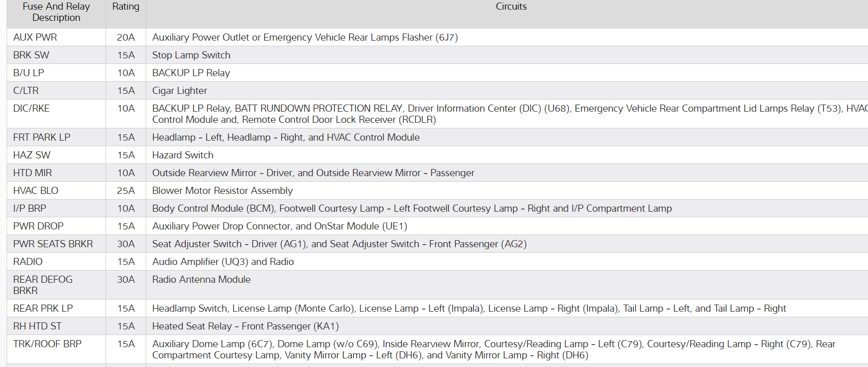Viewport: 868px width, 367px height.
Task: Click the "Rating" column header
Action: pos(125,7)
